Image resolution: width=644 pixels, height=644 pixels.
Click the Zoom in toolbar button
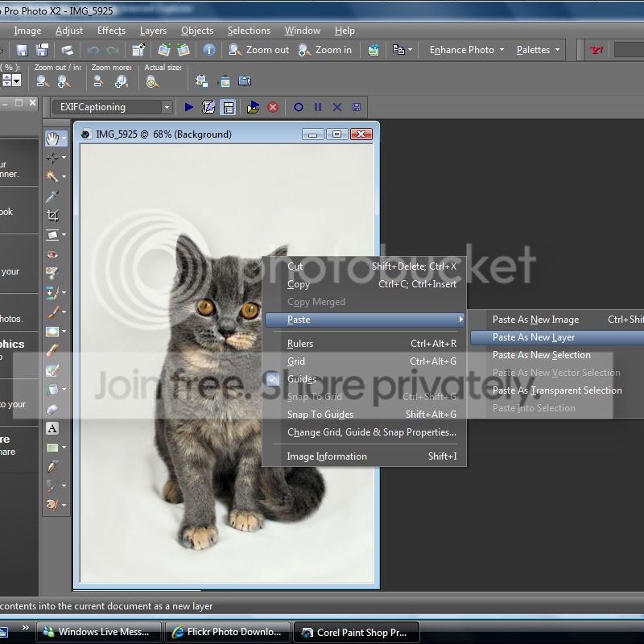[325, 50]
